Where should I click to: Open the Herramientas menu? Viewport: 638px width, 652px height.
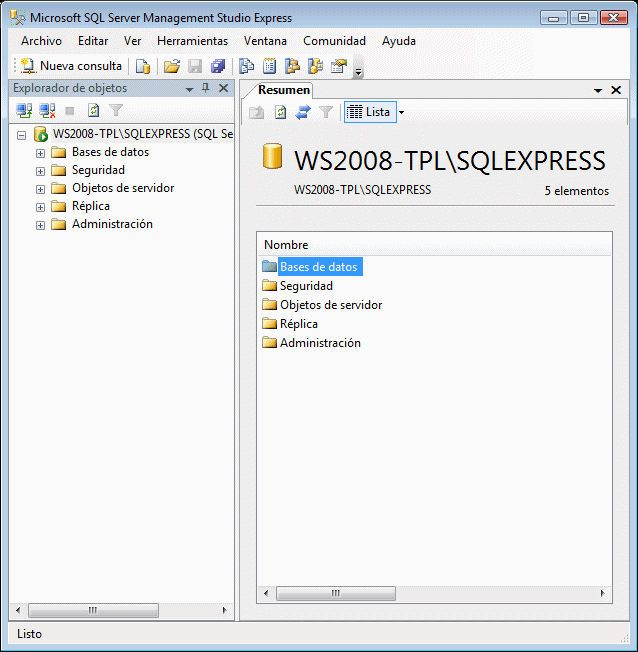pos(192,41)
